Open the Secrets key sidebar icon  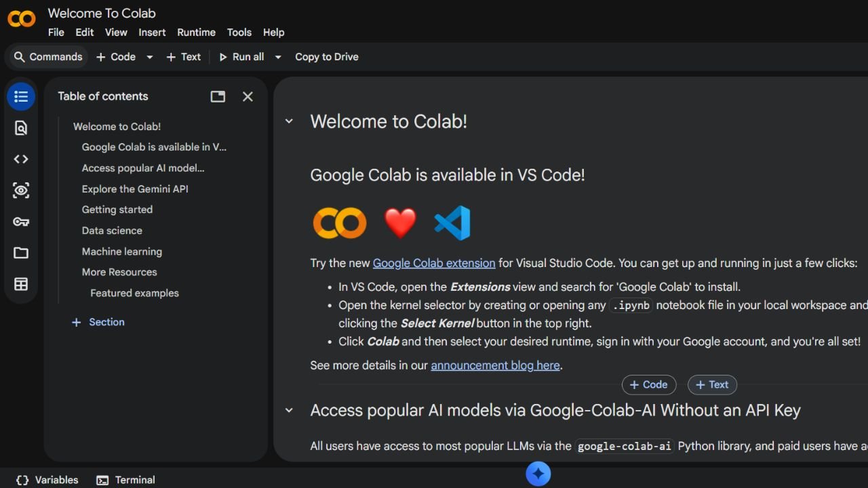[21, 222]
